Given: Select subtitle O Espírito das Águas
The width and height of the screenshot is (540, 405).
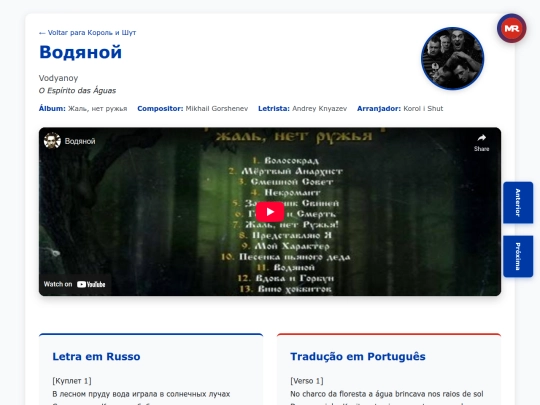Looking at the screenshot, I should 77,91.
